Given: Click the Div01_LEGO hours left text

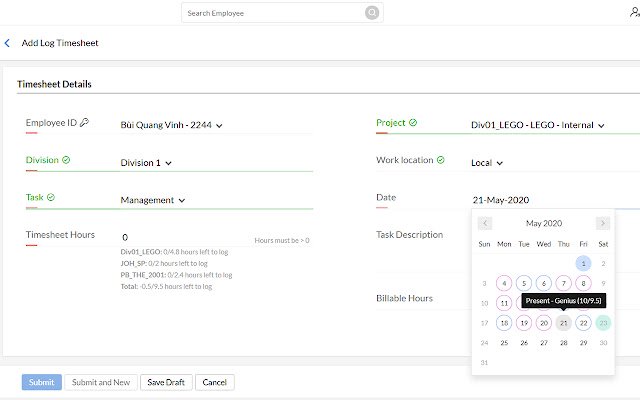Looking at the screenshot, I should (x=174, y=252).
